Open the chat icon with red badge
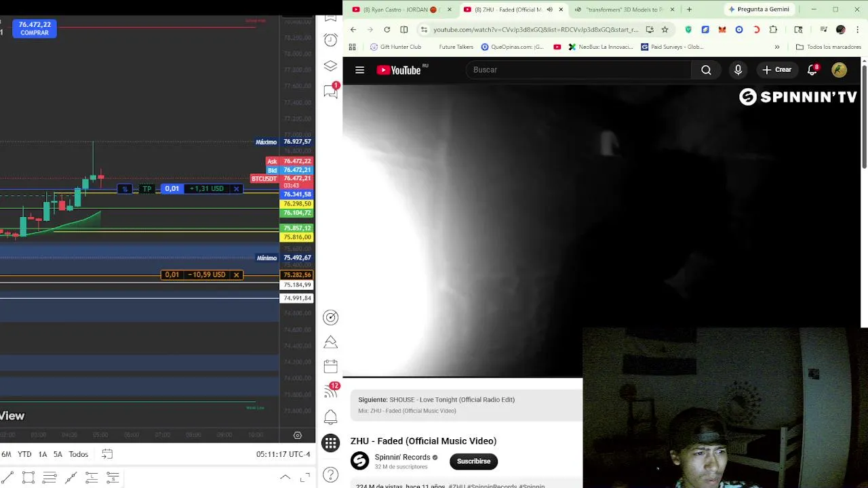868x488 pixels. (331, 91)
